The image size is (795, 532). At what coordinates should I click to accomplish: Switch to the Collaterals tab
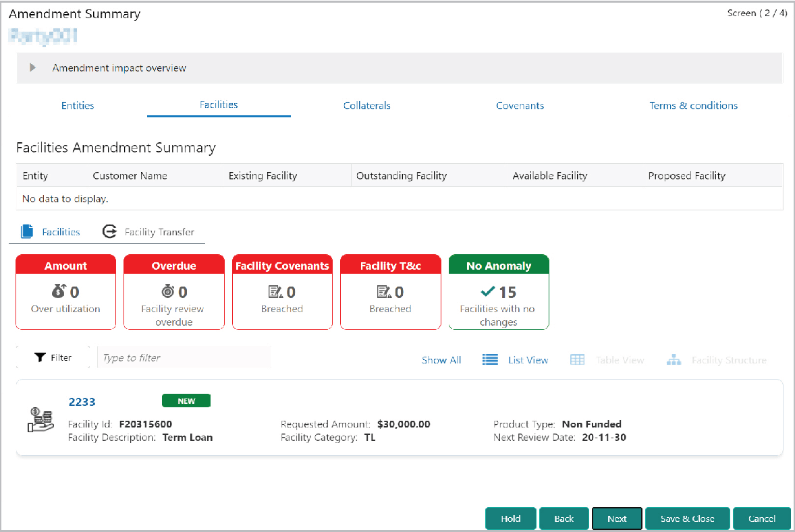click(366, 105)
